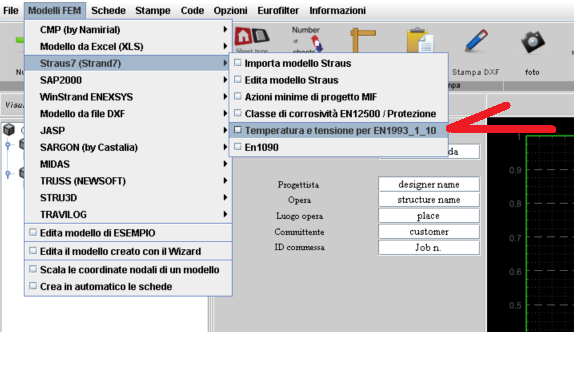Click the 3D cube icon in tree panel

pos(9,129)
